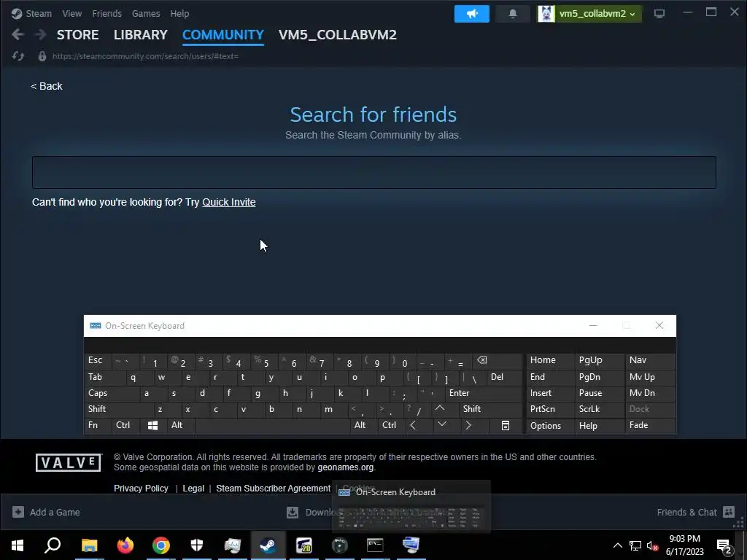Screen dimensions: 747x560
Task: Click the Tab key on the On-Screen Keyboard
Action: [105, 377]
